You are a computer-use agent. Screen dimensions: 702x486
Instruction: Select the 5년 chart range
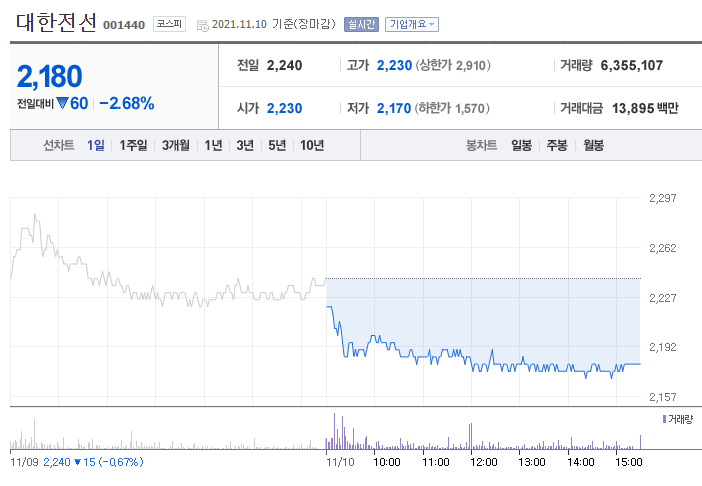[x=277, y=145]
